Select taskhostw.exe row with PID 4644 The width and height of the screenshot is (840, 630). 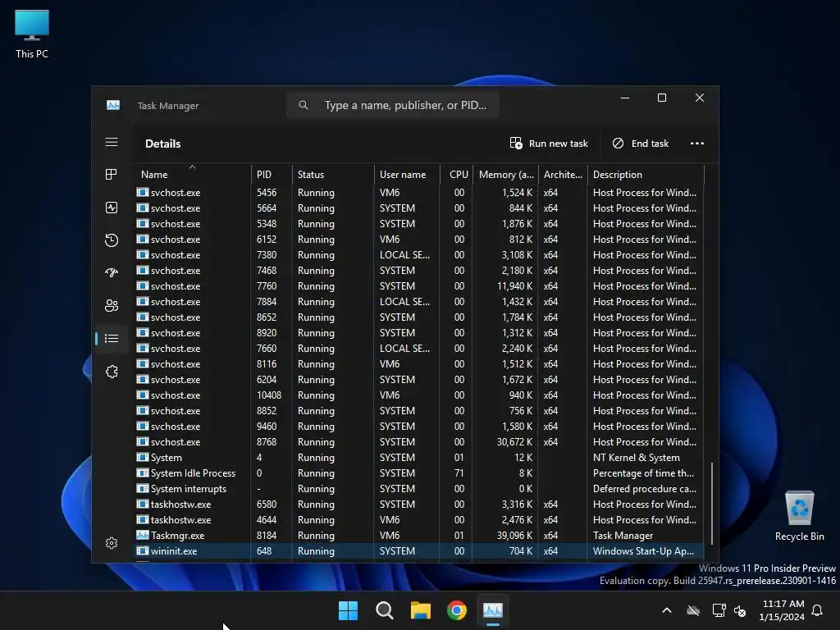click(418, 519)
